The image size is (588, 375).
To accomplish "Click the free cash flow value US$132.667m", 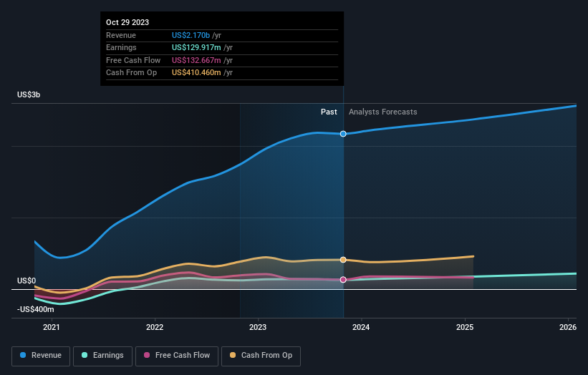I will coord(196,60).
